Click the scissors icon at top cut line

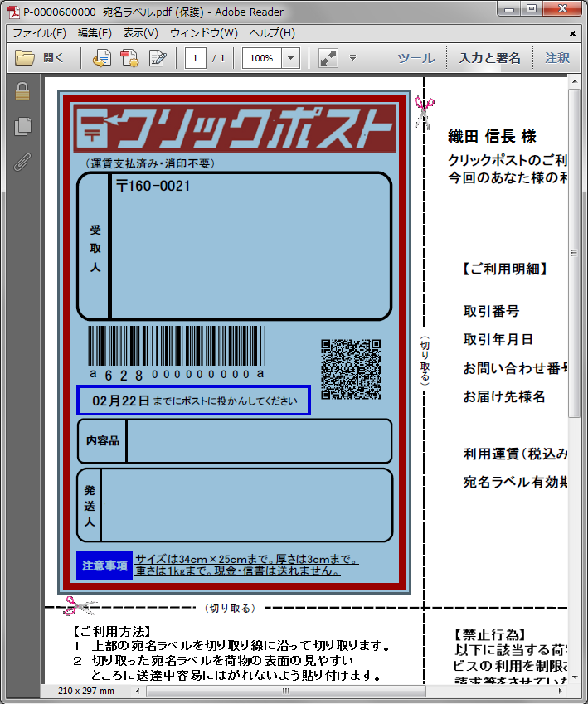[424, 112]
